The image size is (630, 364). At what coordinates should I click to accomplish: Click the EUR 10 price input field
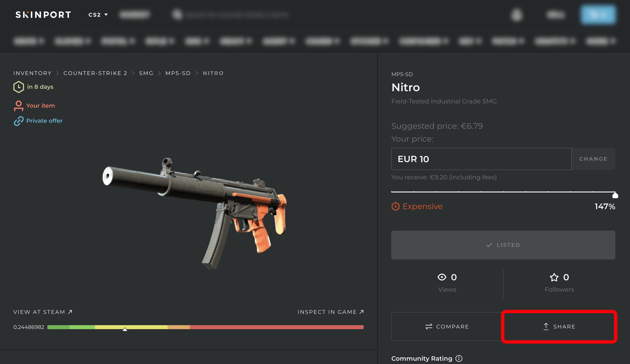coord(481,159)
